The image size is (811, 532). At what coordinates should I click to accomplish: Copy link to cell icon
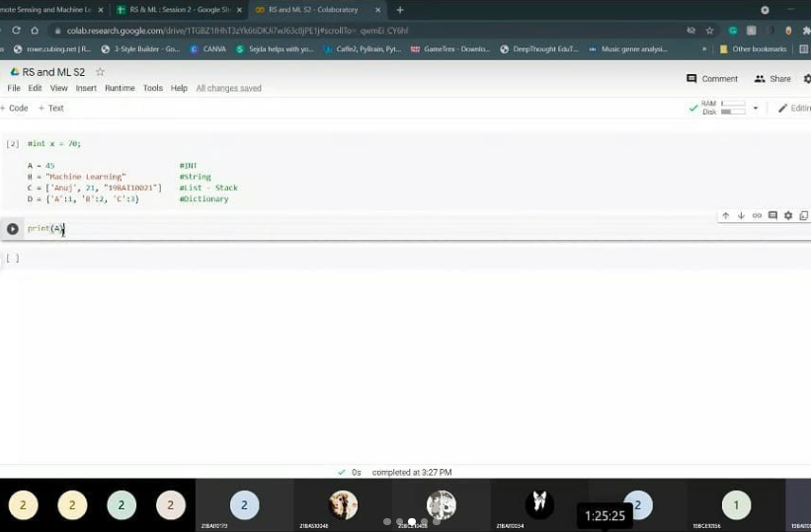[757, 215]
